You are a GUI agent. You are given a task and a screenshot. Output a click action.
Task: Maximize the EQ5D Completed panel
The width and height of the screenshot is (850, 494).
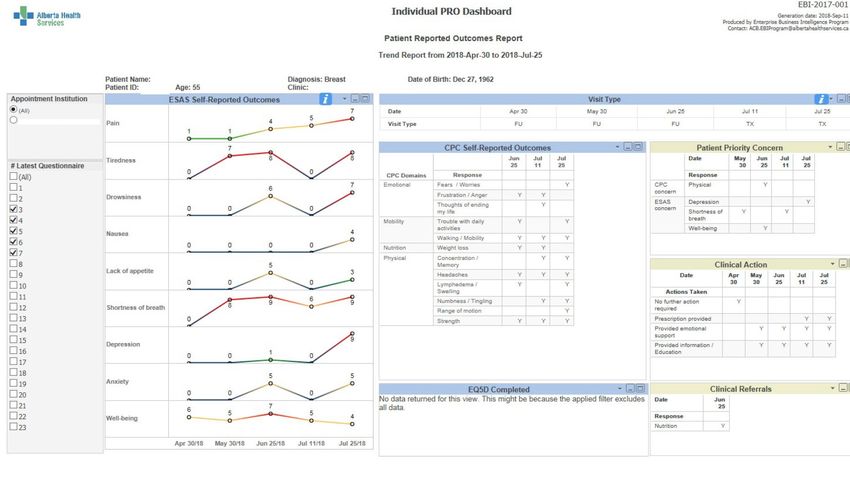point(640,388)
